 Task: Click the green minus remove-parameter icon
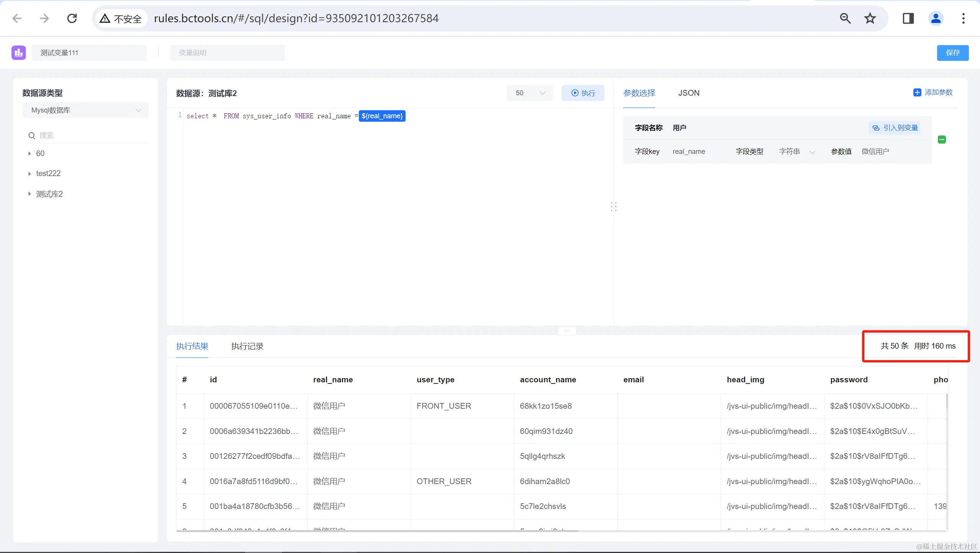[942, 140]
